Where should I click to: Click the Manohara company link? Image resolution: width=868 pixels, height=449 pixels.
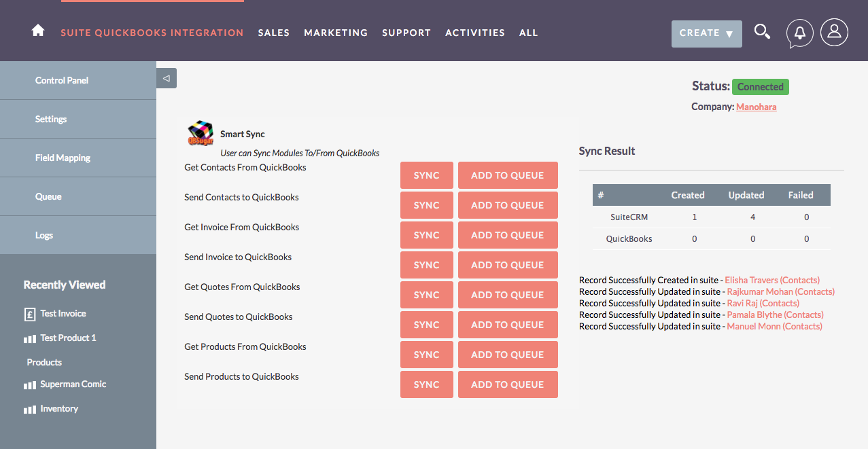tap(756, 107)
